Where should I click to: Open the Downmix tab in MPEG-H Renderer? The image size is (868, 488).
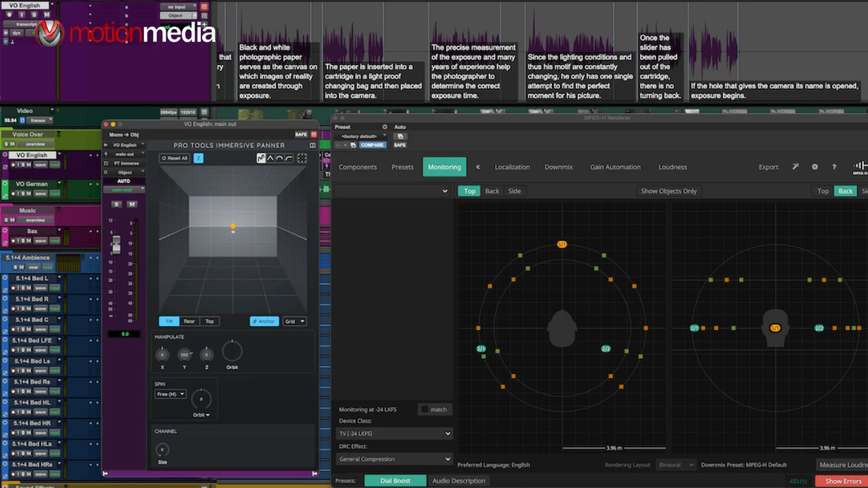click(558, 167)
